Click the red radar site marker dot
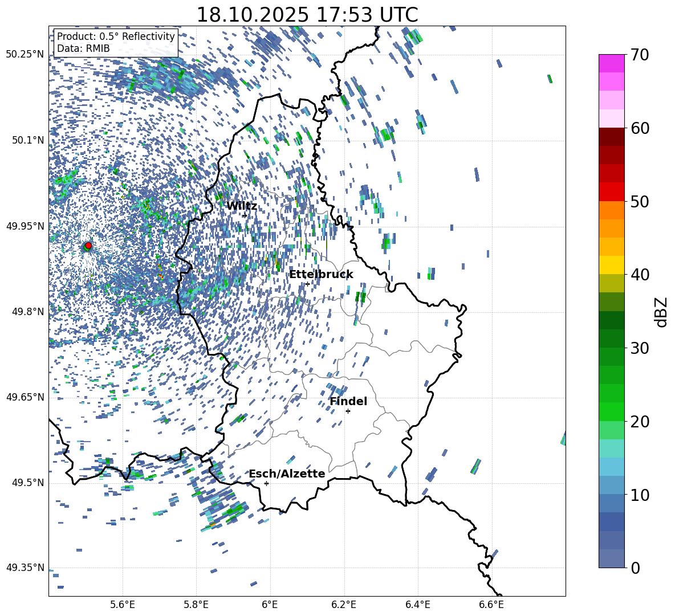 coord(88,246)
